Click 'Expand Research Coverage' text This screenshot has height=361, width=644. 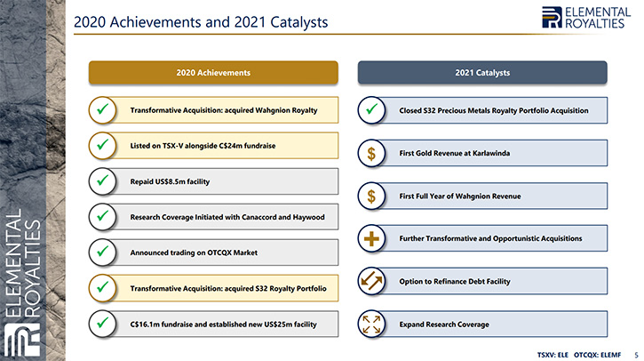(x=444, y=325)
